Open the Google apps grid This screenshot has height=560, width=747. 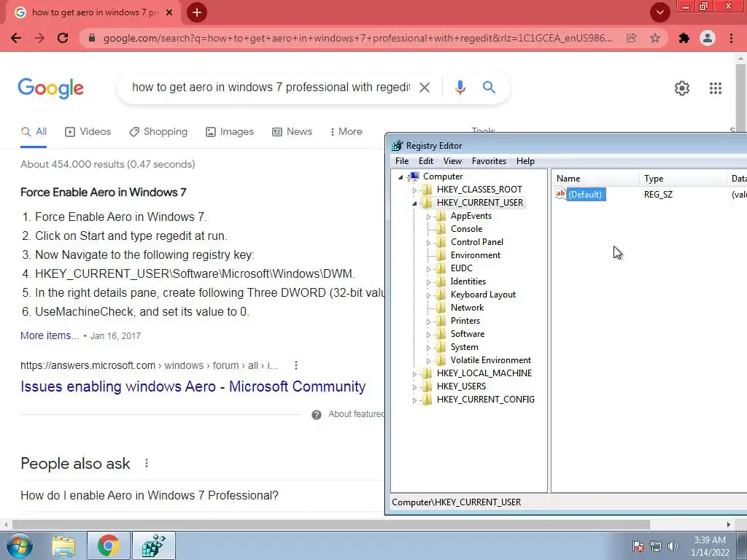point(716,88)
